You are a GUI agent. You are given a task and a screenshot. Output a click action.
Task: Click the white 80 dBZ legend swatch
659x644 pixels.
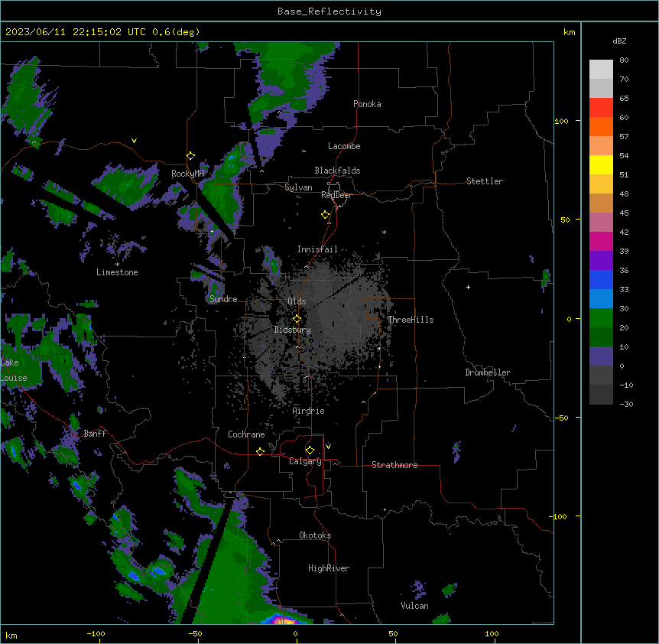coord(601,69)
